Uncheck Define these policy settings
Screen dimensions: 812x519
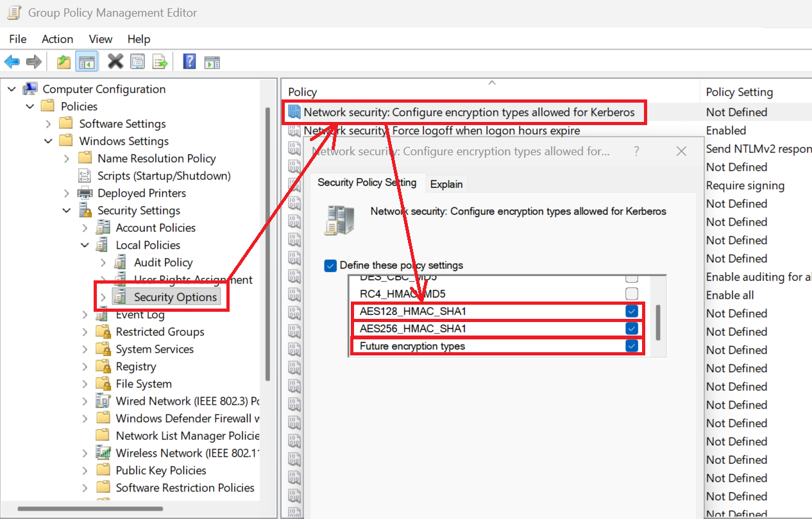tap(330, 266)
